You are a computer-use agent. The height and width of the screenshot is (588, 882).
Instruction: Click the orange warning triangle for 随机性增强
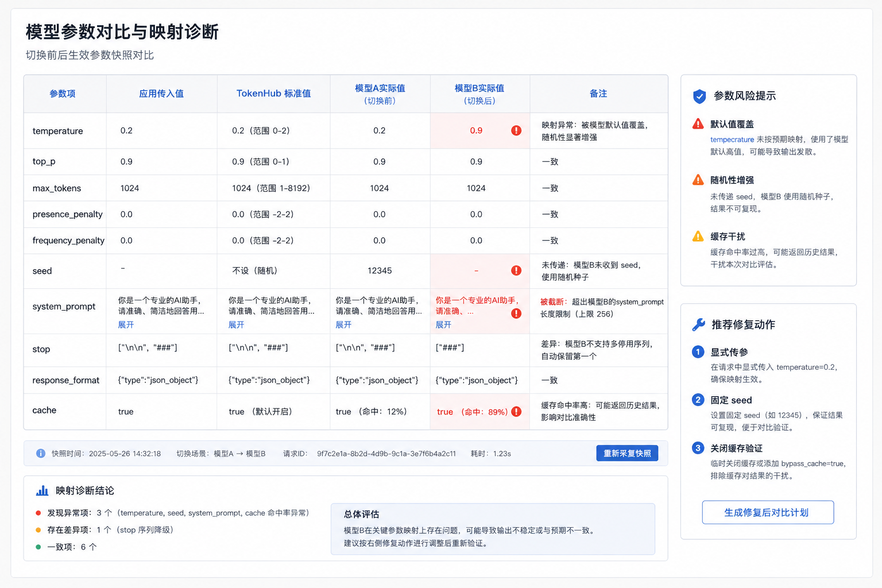tap(698, 180)
